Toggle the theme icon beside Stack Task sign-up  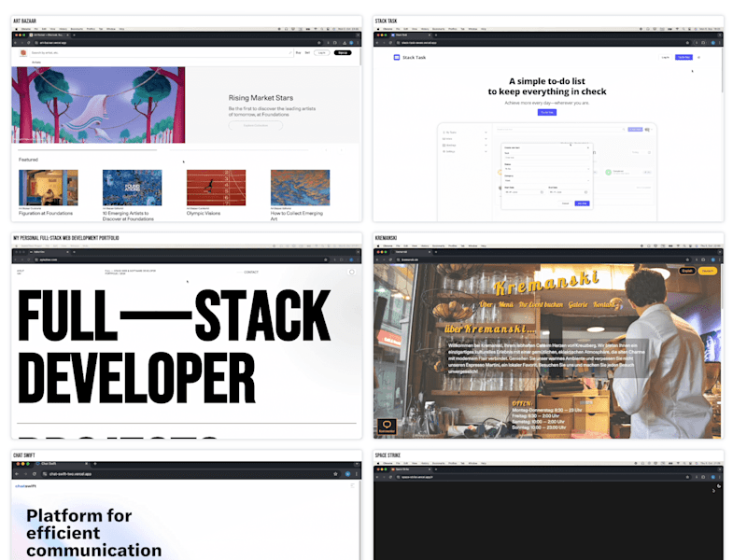point(698,57)
